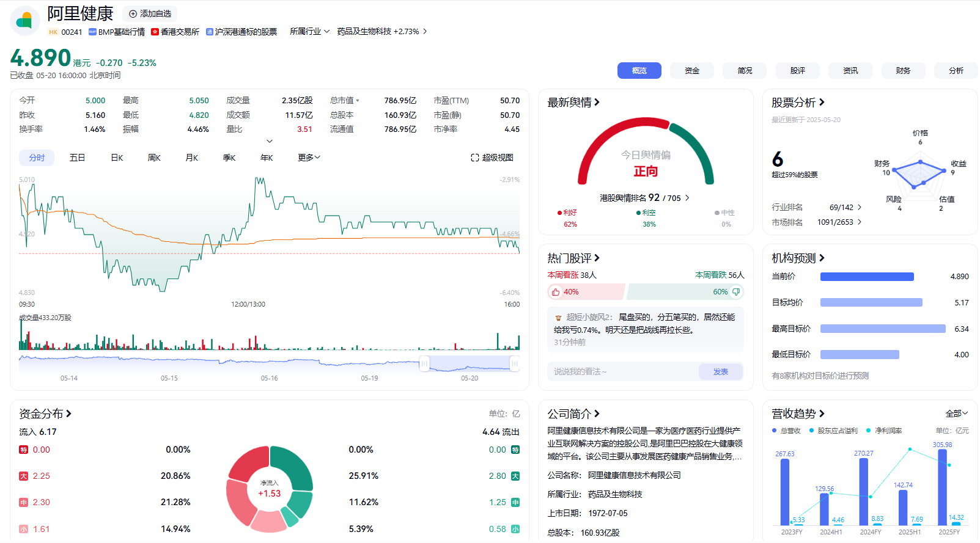Toggle the 总市值 dropdown arrow
This screenshot has width=980, height=543.
(358, 101)
